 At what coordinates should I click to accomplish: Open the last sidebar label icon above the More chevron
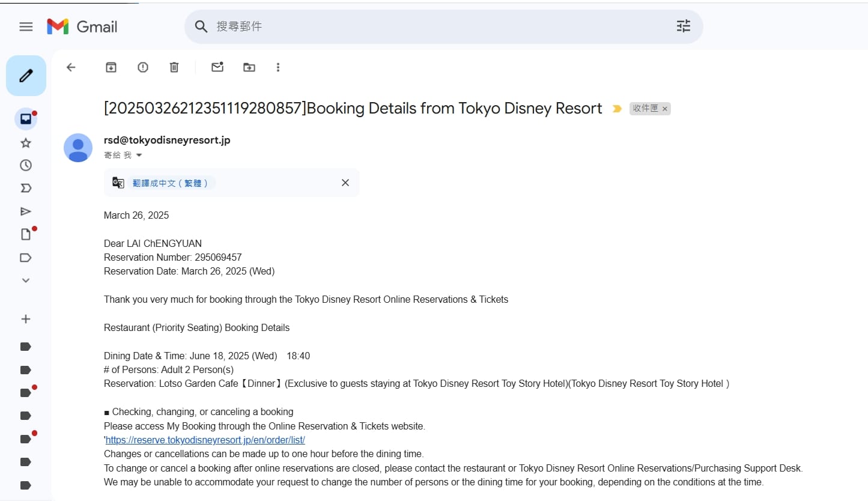click(x=26, y=258)
